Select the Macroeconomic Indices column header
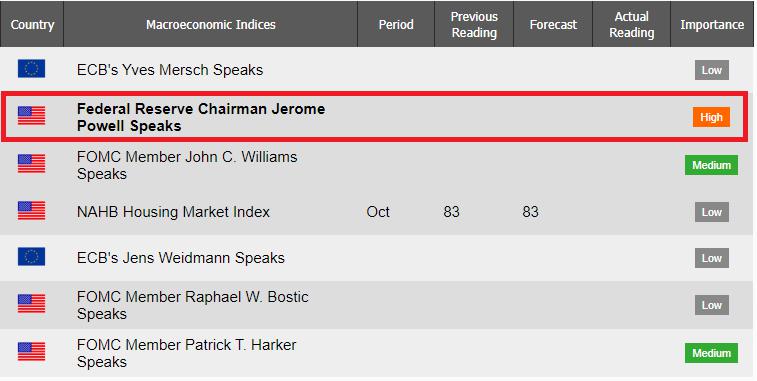This screenshot has width=757, height=381. (x=210, y=24)
